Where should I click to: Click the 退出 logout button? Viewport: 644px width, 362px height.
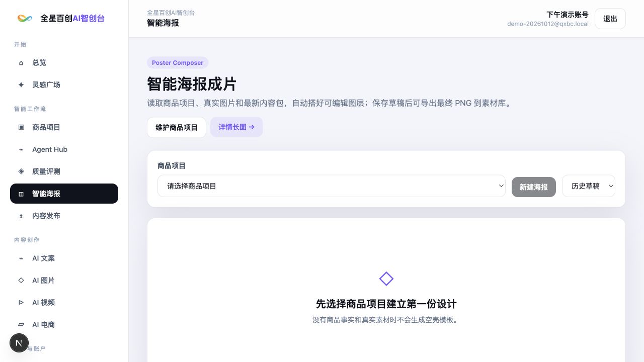pos(610,19)
